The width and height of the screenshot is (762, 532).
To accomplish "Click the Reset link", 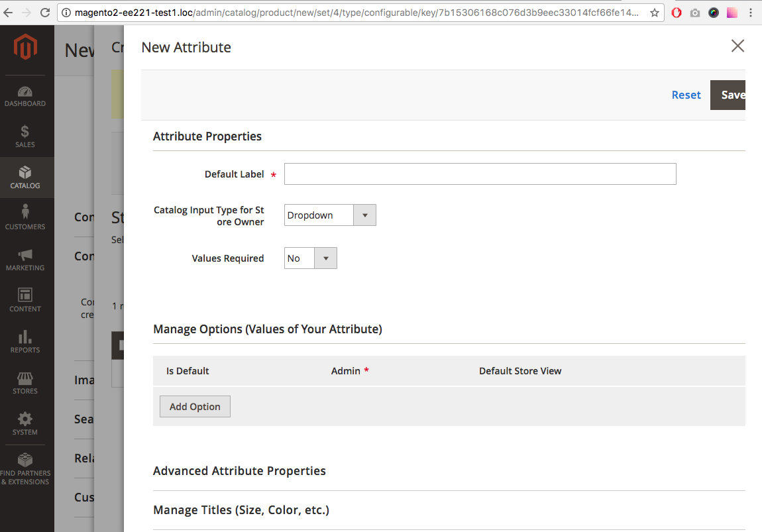I will [x=686, y=95].
